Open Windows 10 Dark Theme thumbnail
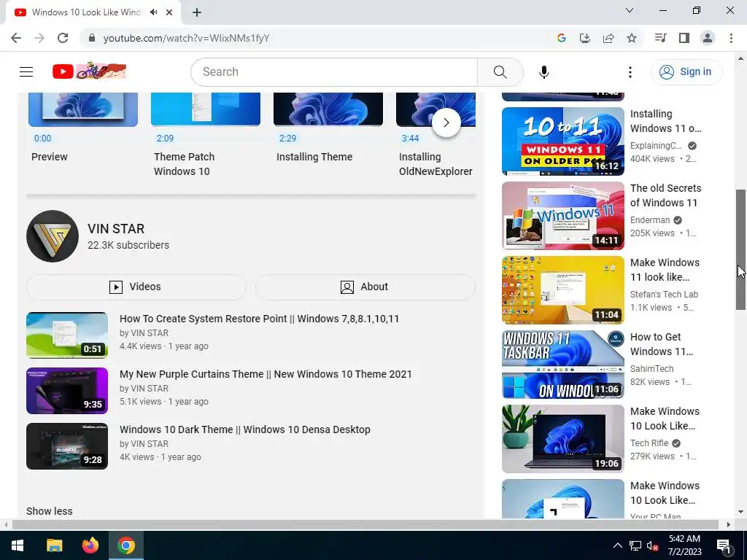 [x=66, y=446]
